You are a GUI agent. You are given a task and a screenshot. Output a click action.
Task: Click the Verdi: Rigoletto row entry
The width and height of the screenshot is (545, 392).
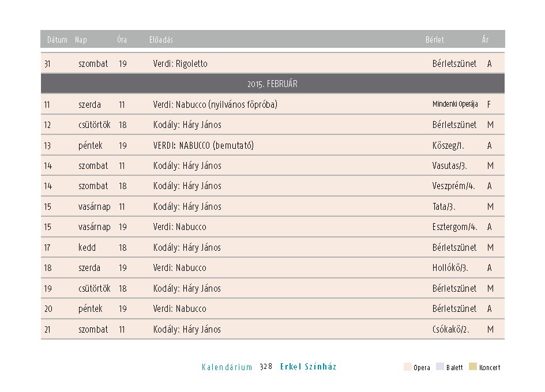coord(180,63)
